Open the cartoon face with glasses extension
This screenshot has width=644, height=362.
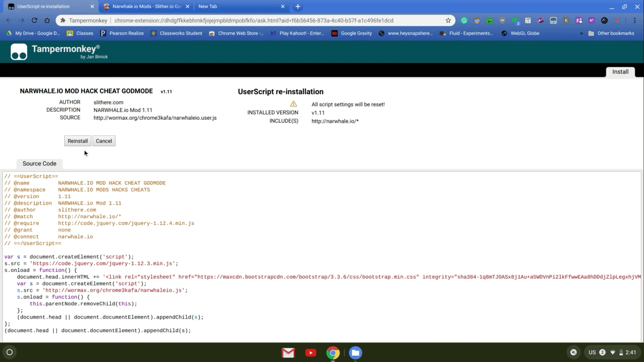476,21
